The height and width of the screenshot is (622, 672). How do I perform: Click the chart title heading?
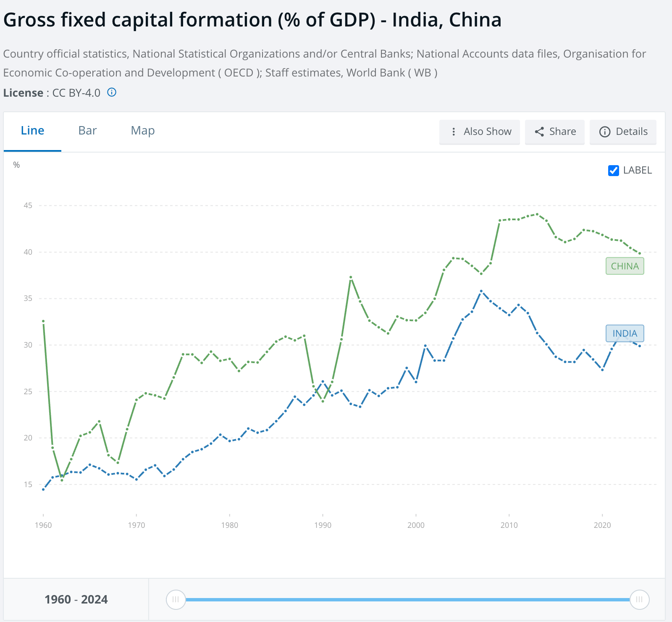pyautogui.click(x=252, y=20)
